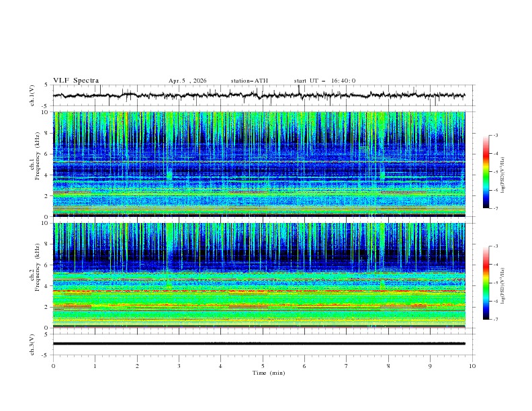Click the ch.1 Frequency (kHz) axis label
Viewport: 532px width, 411px height.
pos(34,156)
